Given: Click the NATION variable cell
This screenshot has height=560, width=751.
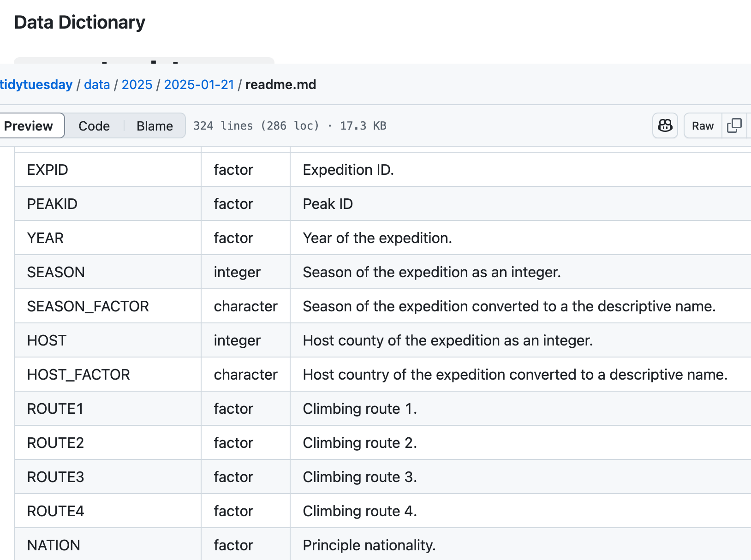Looking at the screenshot, I should click(x=54, y=545).
